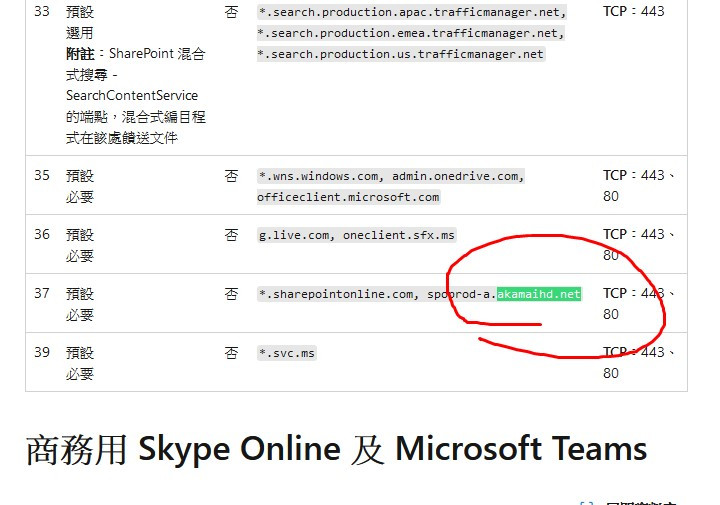Click TCP：443 port in row 33
This screenshot has height=505, width=720.
[634, 11]
